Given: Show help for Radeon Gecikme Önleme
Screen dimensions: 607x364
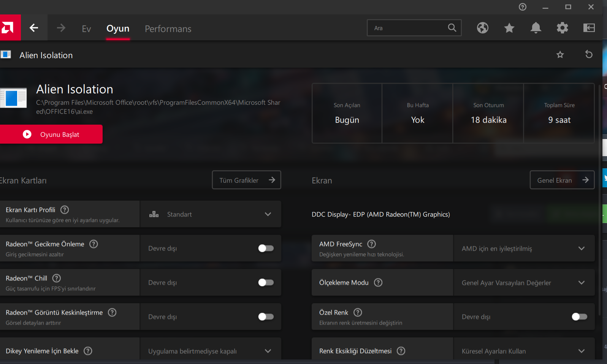Looking at the screenshot, I should click(94, 244).
